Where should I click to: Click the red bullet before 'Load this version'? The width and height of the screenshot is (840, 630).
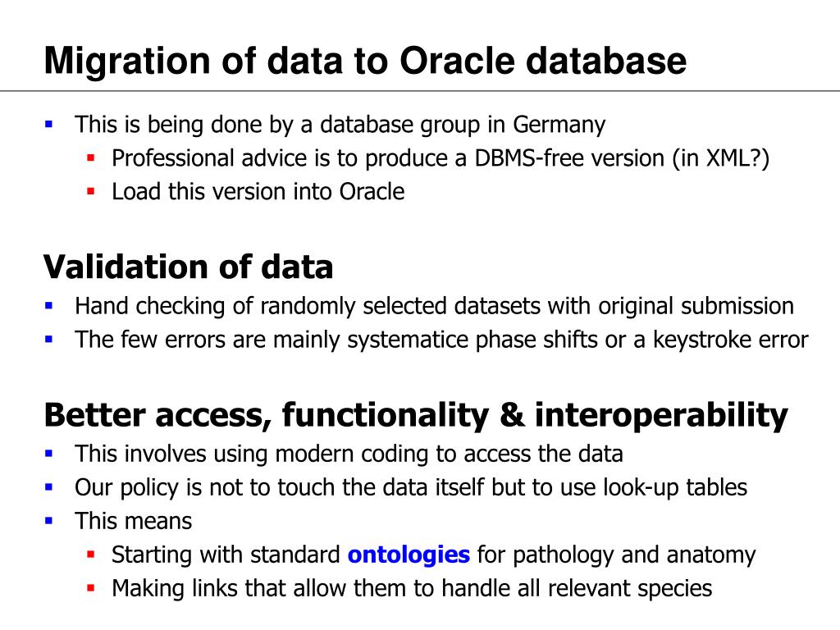(90, 191)
